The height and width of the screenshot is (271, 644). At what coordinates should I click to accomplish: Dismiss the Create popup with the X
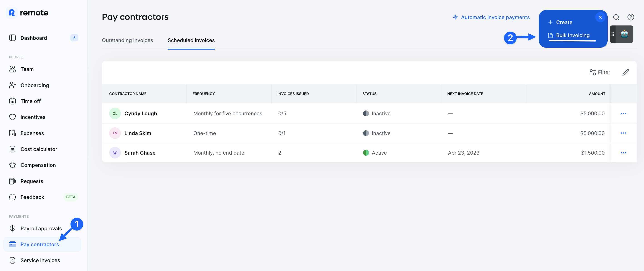coord(600,17)
